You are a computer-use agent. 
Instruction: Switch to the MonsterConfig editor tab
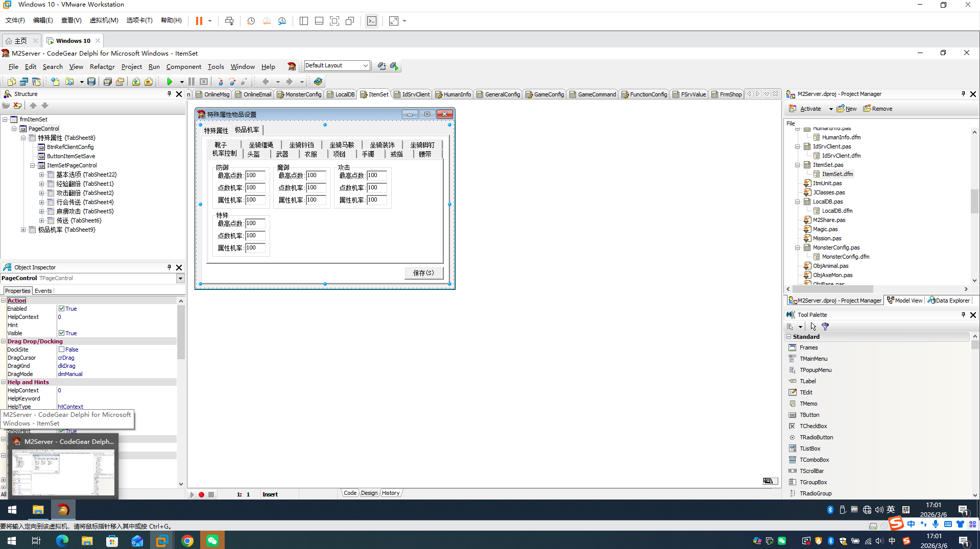tap(299, 94)
